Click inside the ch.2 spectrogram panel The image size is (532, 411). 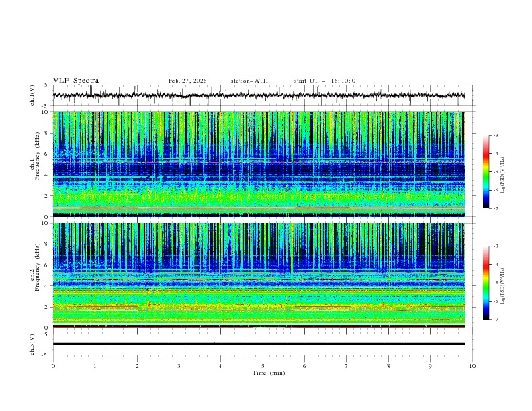pyautogui.click(x=259, y=275)
